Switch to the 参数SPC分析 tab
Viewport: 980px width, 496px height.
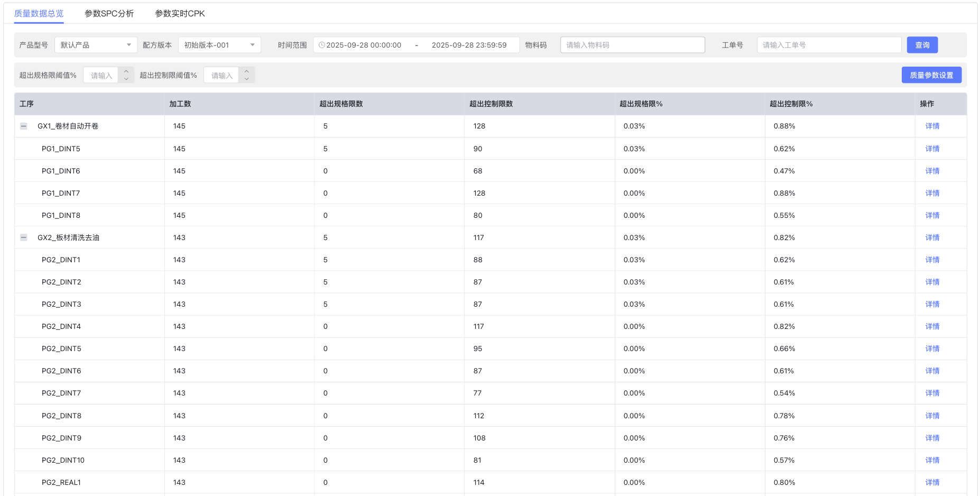tap(109, 14)
